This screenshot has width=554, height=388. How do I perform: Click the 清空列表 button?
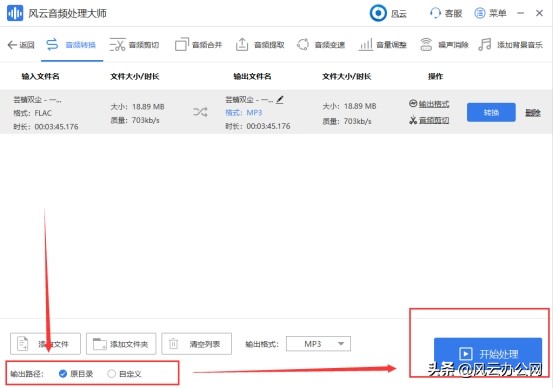pyautogui.click(x=196, y=344)
